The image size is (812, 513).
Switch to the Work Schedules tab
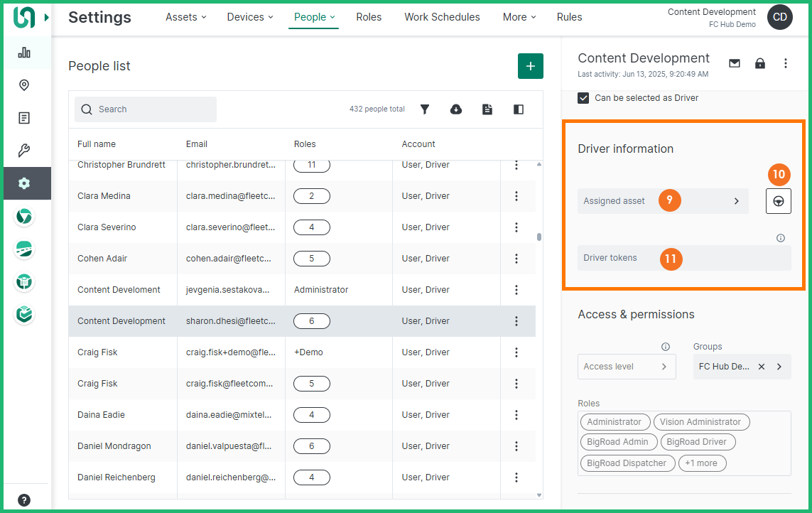click(x=442, y=17)
